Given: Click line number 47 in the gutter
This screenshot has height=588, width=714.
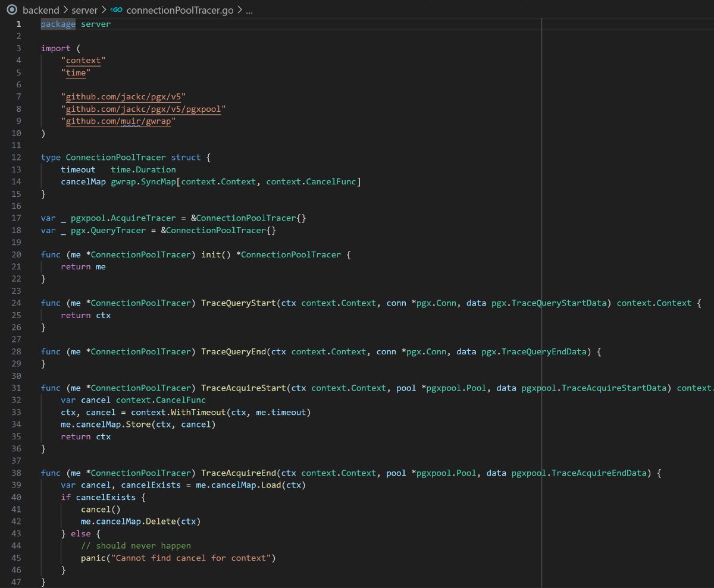Looking at the screenshot, I should 16,582.
